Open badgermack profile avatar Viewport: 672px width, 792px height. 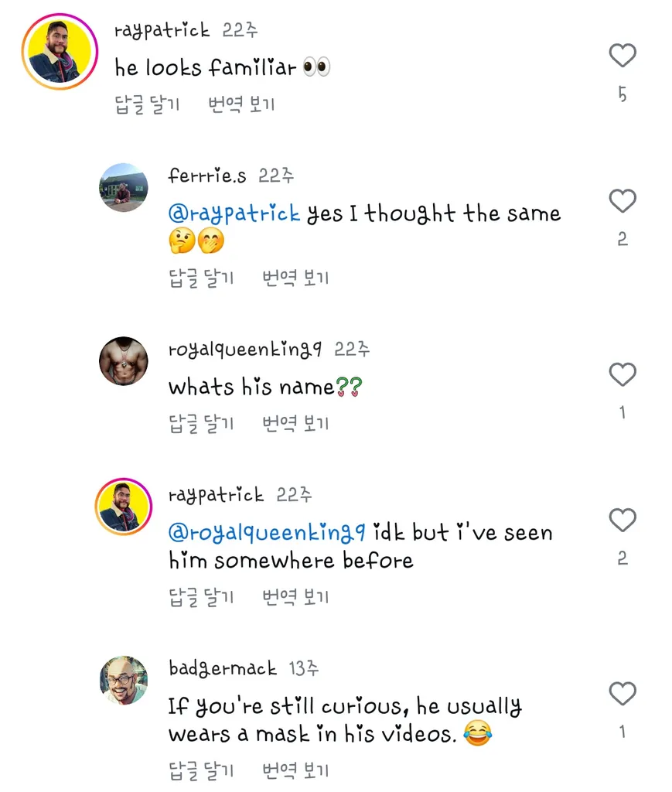124,680
